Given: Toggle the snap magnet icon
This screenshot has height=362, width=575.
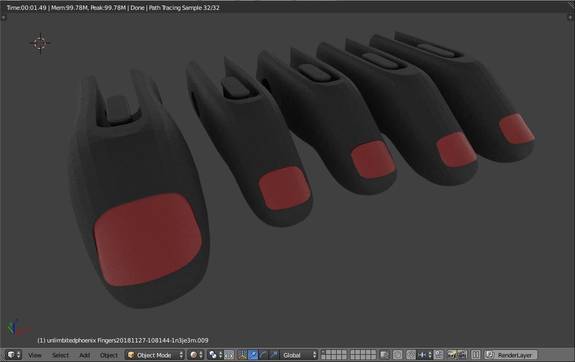Looking at the screenshot, I should [x=411, y=355].
